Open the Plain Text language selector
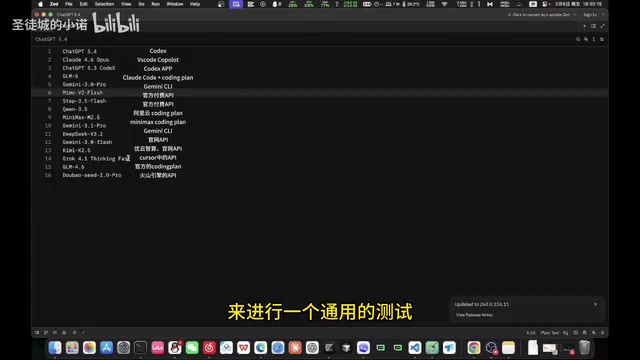This screenshot has height=360, width=640. tap(549, 333)
